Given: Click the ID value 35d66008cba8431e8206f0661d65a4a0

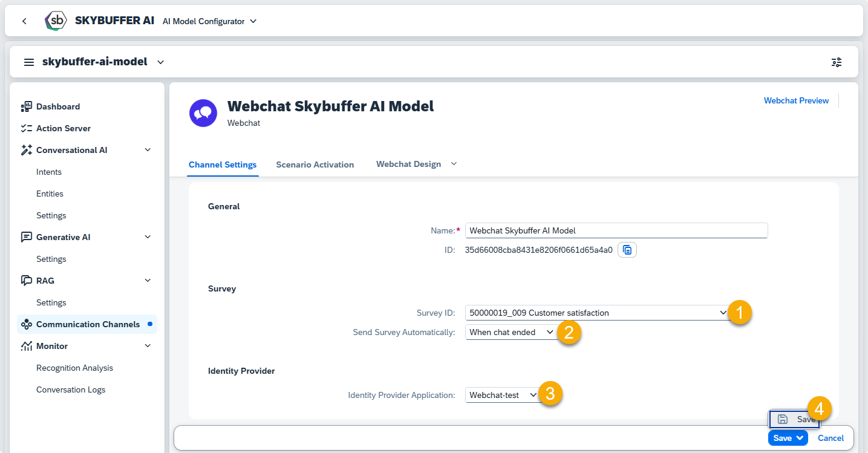Looking at the screenshot, I should [538, 250].
